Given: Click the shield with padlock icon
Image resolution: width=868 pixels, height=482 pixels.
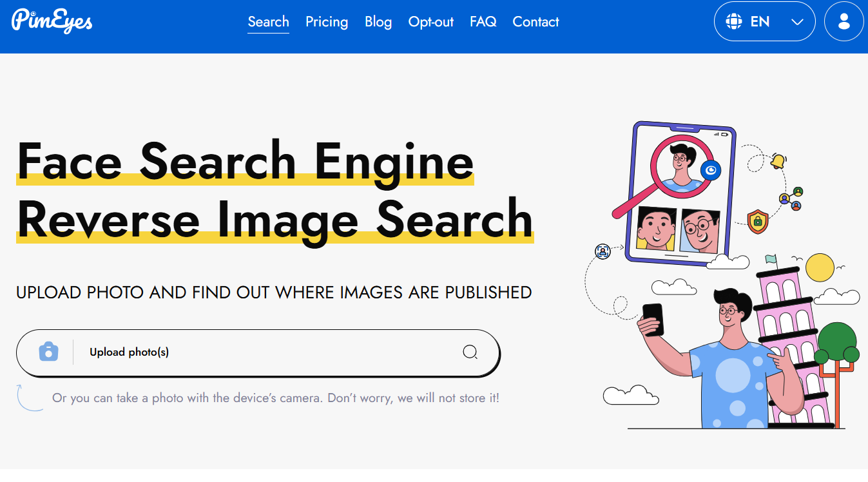Looking at the screenshot, I should 758,221.
